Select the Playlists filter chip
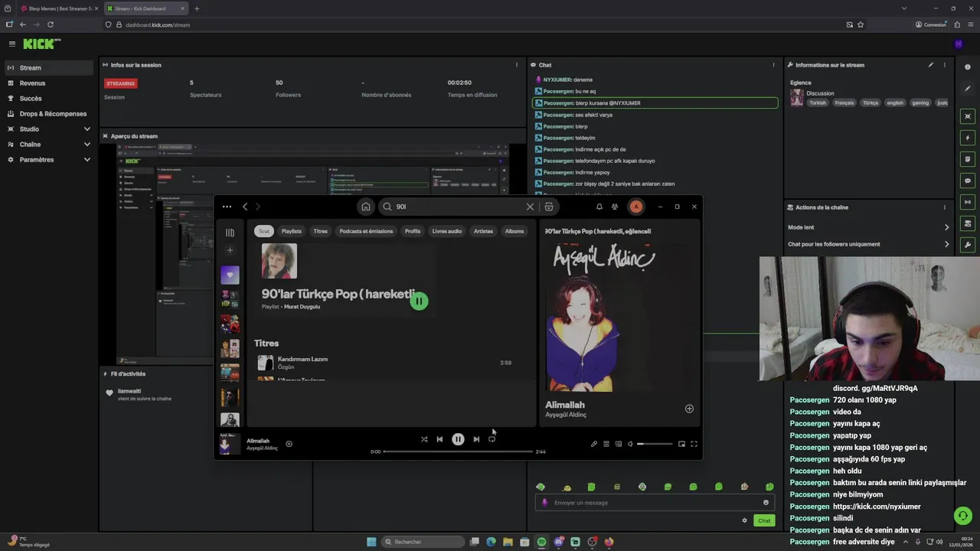Screen dimensions: 980x551 click(x=292, y=231)
